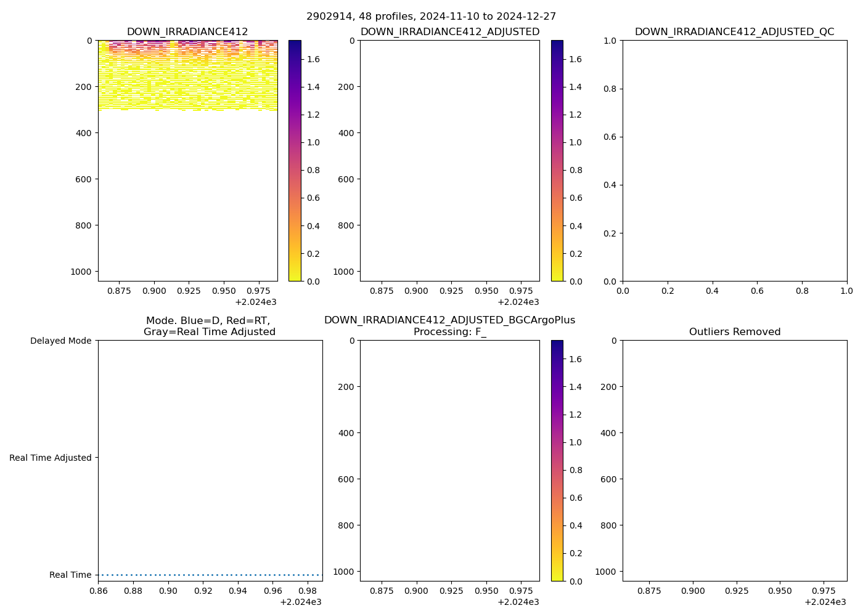This screenshot has height=616, width=863.
Task: Click the Real Time axis label
Action: (x=70, y=575)
